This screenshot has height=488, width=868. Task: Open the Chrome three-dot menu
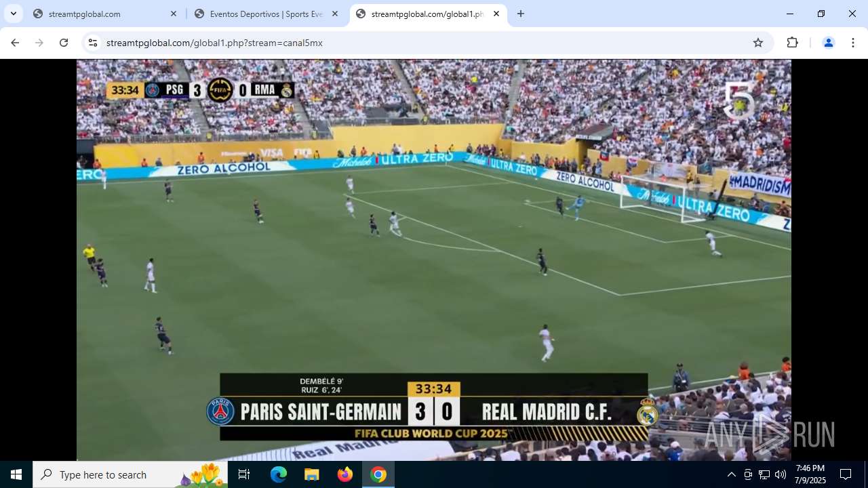pos(852,43)
